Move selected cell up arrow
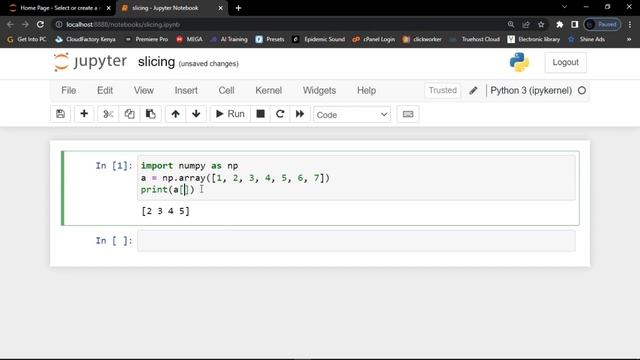This screenshot has width=640, height=360. (x=176, y=114)
